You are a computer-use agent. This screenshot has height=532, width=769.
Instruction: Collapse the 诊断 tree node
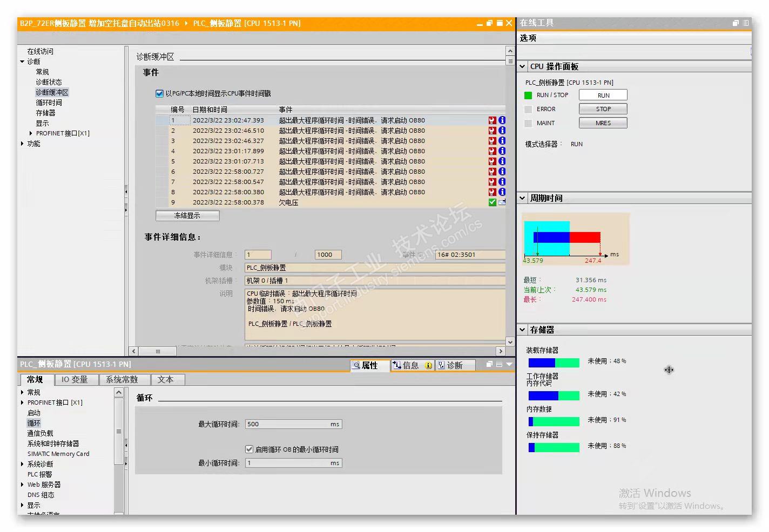tap(22, 62)
